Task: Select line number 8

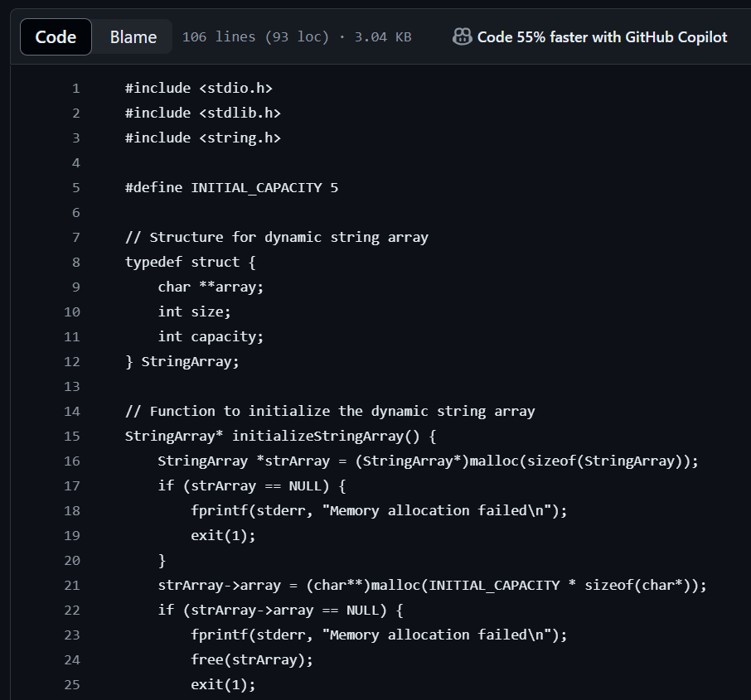Action: pos(75,263)
